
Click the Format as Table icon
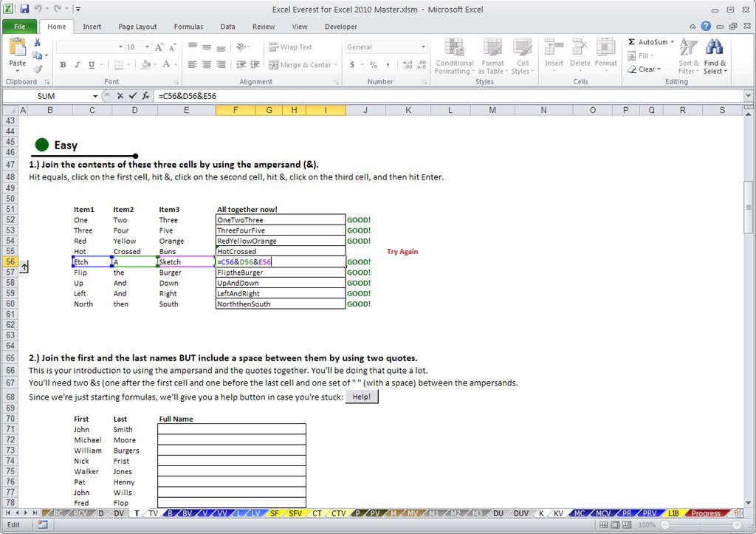coord(492,47)
